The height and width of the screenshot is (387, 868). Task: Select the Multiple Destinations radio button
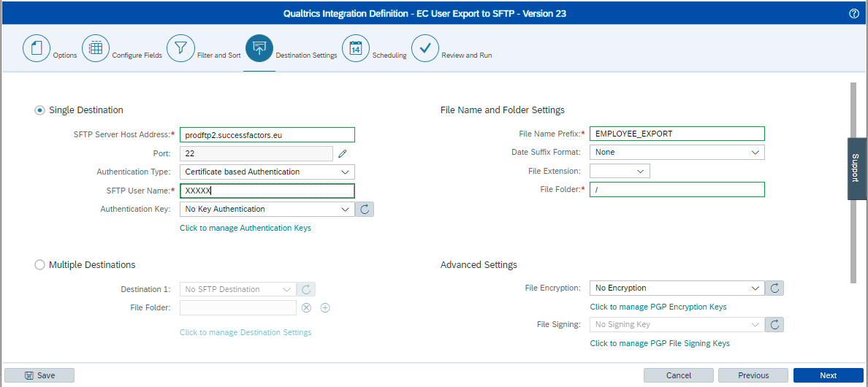coord(39,265)
